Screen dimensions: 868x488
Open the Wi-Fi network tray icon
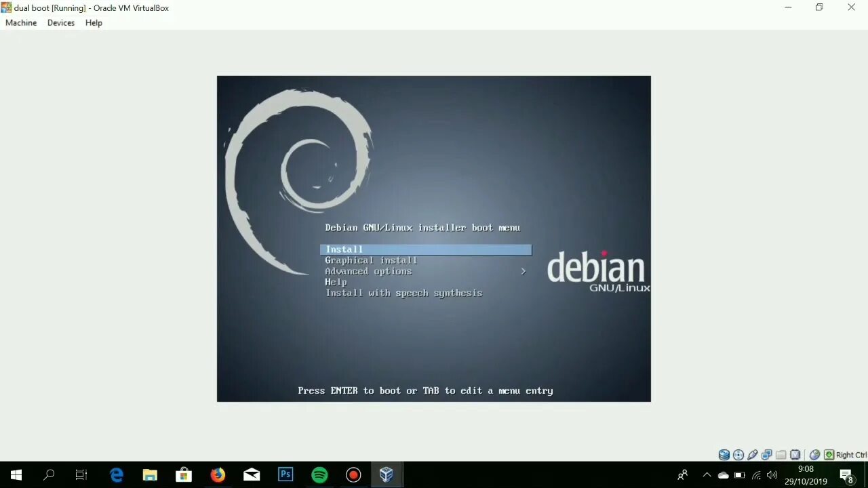coord(756,474)
